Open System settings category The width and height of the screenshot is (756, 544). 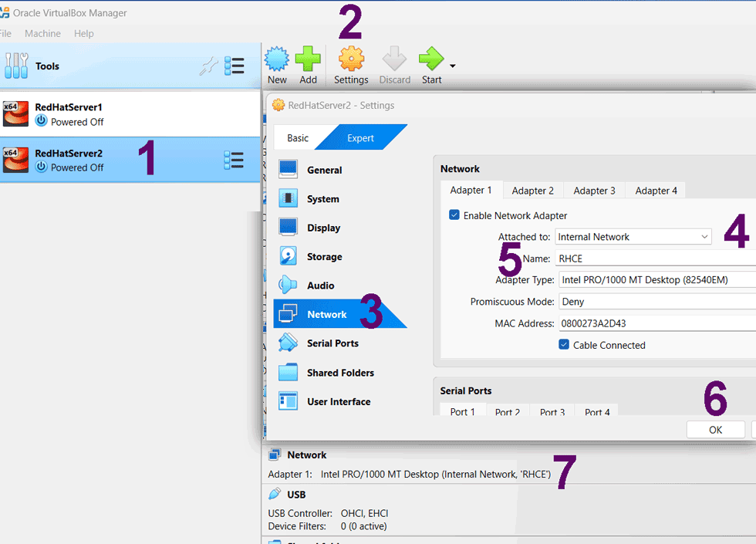pyautogui.click(x=340, y=199)
